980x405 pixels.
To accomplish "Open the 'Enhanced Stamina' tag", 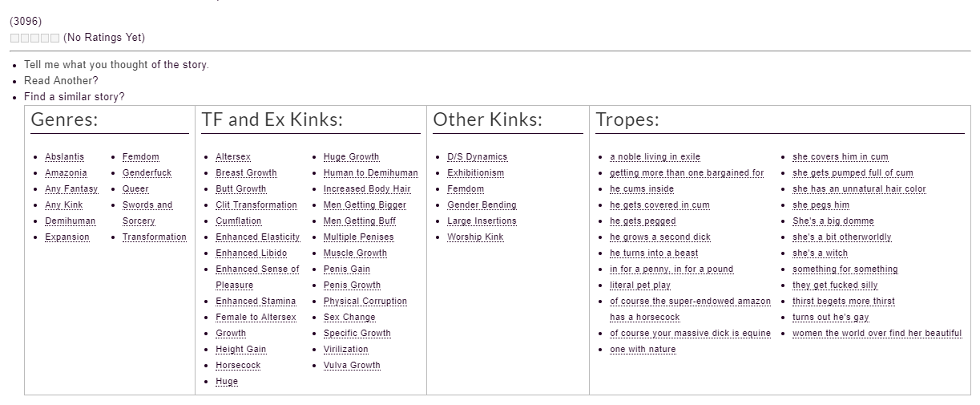I will pyautogui.click(x=256, y=302).
